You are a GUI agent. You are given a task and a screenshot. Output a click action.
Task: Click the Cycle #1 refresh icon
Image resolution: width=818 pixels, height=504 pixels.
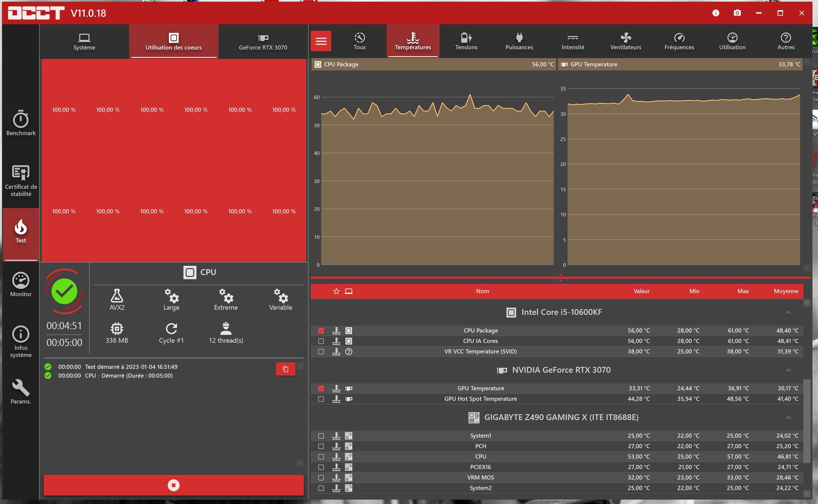coord(171,329)
